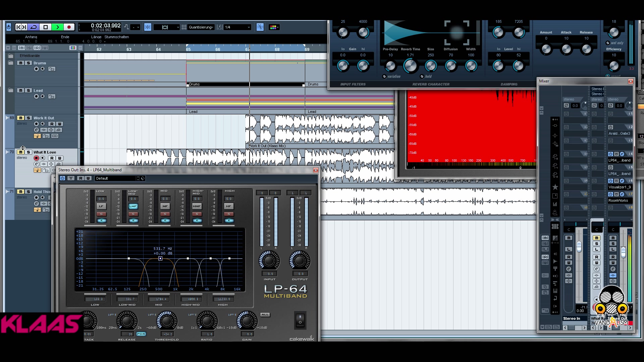Click the LP-64 Input gain knob
The width and height of the screenshot is (644, 362).
269,260
